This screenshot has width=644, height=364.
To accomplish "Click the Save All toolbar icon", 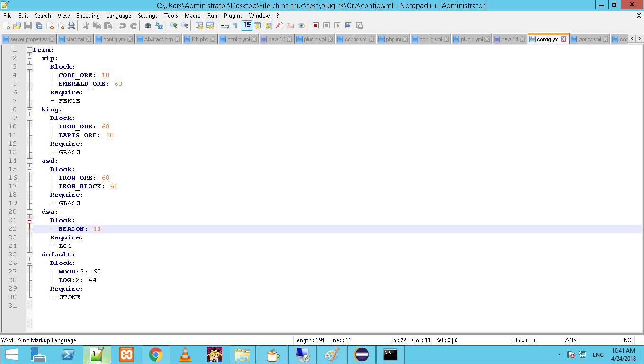I will 39,26.
